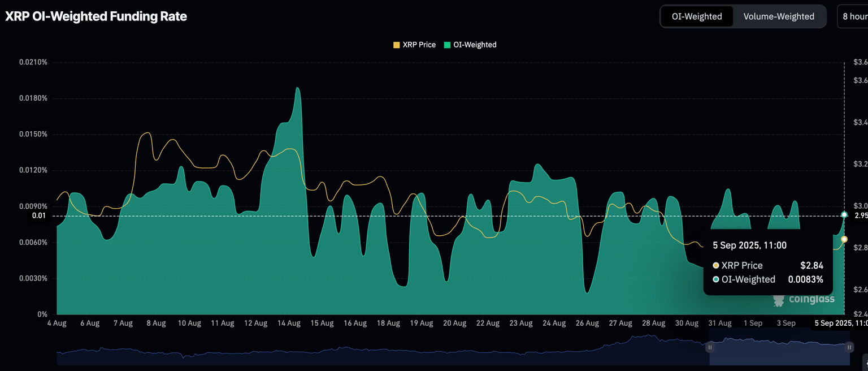Toggle the XRP Price legend series
The width and height of the screenshot is (868, 371).
(x=414, y=45)
